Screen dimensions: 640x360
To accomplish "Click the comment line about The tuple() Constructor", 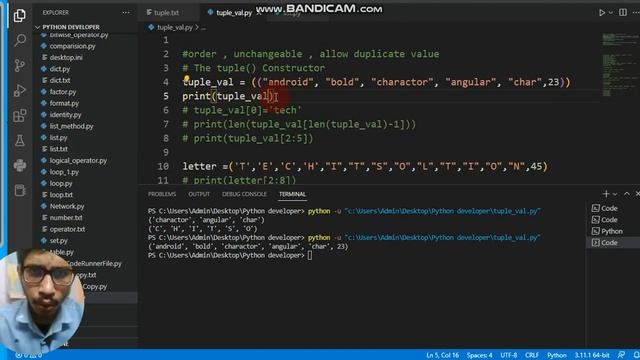I will [x=253, y=68].
